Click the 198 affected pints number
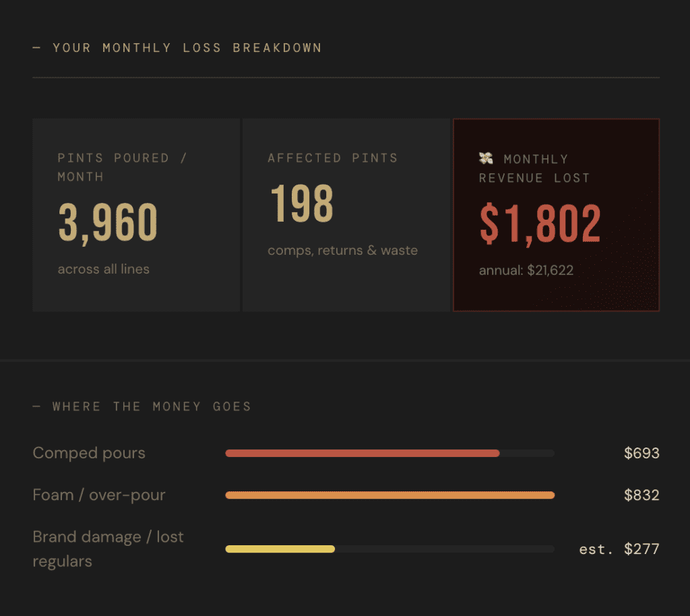 click(301, 202)
